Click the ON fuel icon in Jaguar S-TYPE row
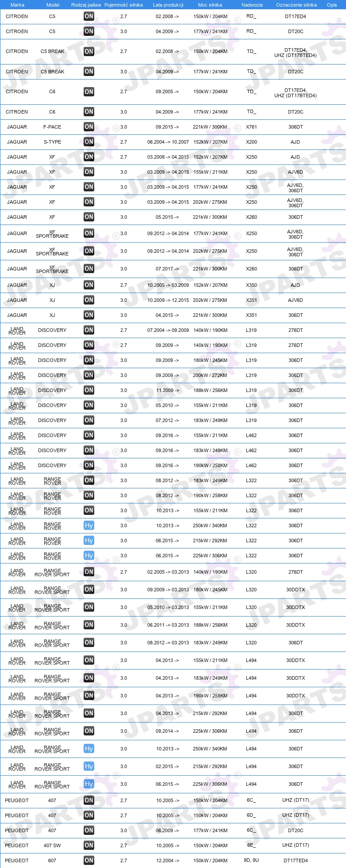Viewport: 346px width, 868px height. (89, 142)
